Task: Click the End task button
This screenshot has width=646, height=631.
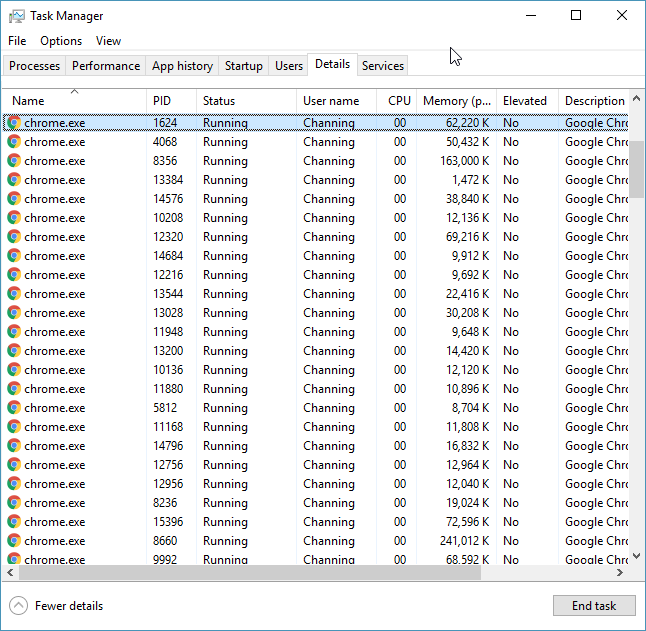Action: 594,605
